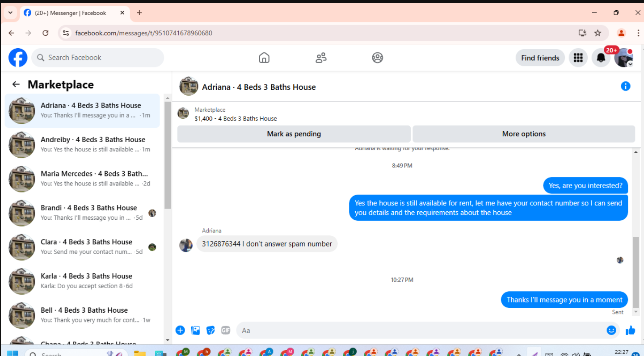Click the $1,400 - 4 Beds 3 Baths House listing
The width and height of the screenshot is (644, 356).
click(x=236, y=118)
